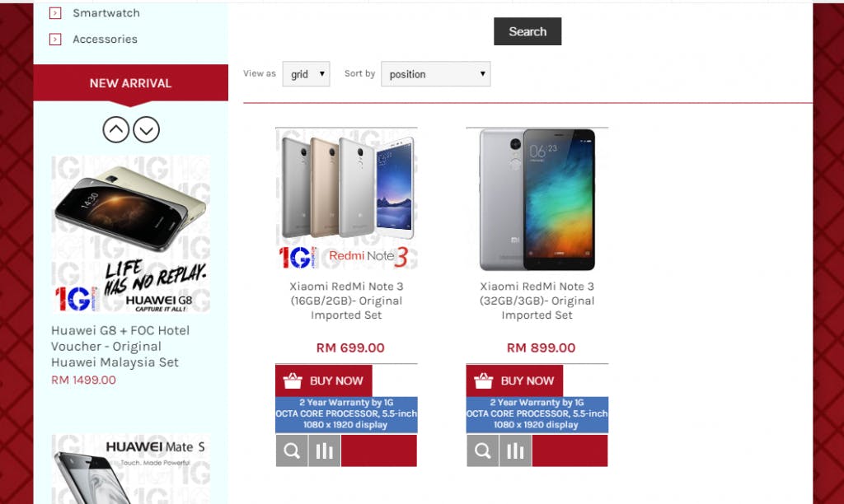
Task: Open the View as grid dropdown
Action: click(307, 74)
